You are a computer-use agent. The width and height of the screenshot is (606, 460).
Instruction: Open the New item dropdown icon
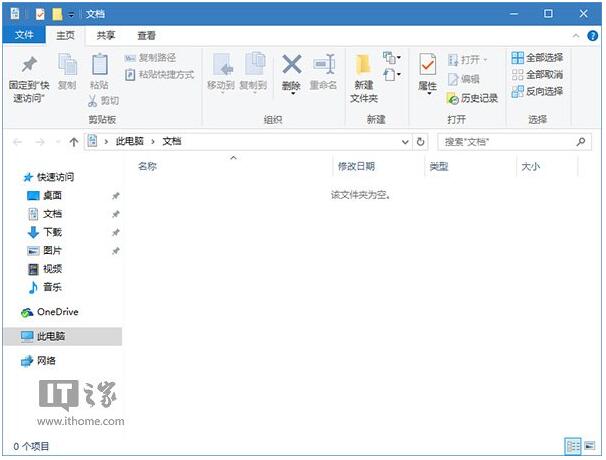tap(392, 58)
